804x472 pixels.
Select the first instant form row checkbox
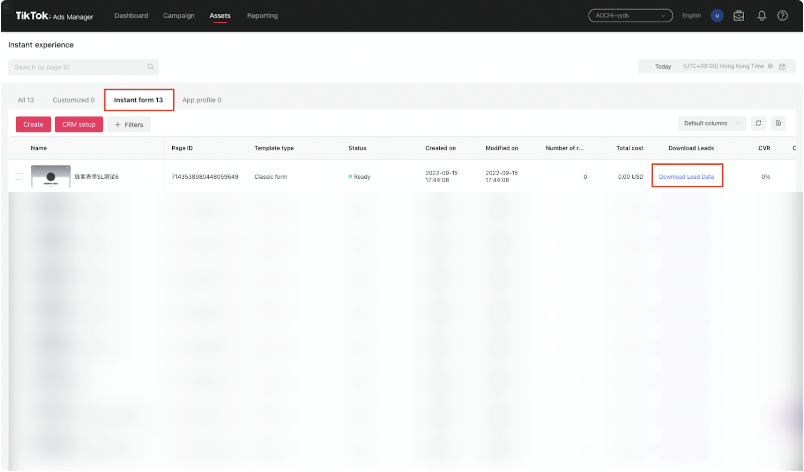[19, 177]
